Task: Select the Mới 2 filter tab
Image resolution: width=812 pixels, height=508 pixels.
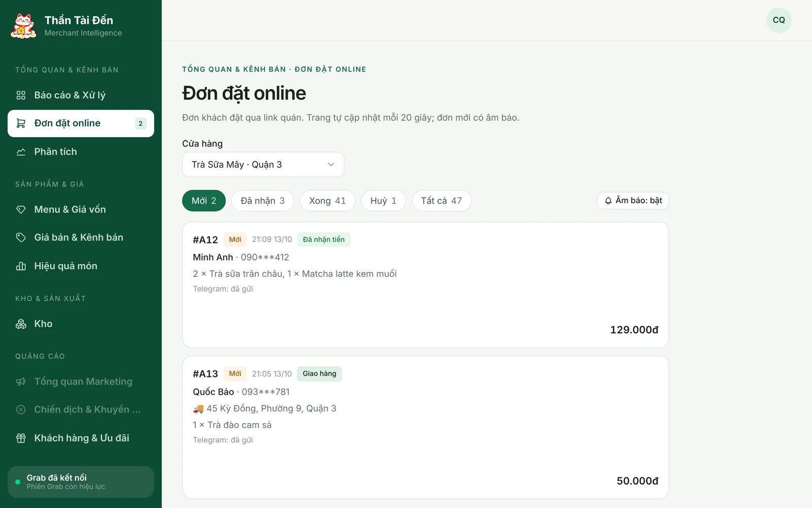Action: pyautogui.click(x=204, y=201)
